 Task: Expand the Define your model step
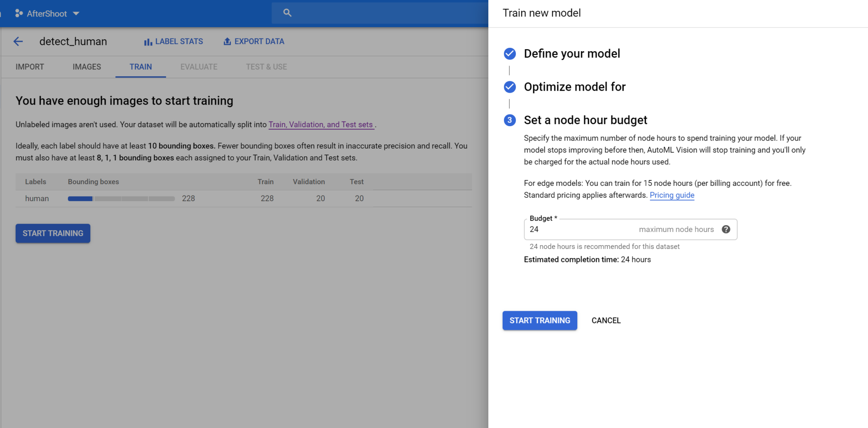click(x=572, y=54)
